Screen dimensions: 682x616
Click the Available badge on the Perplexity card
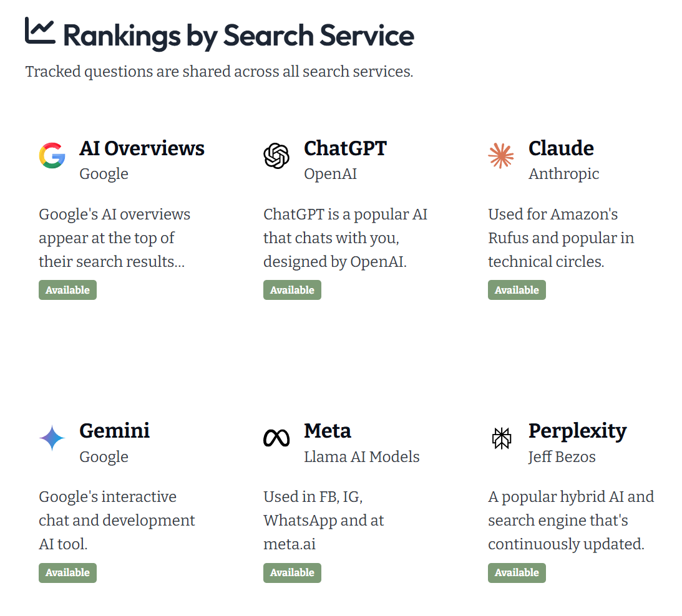[517, 572]
